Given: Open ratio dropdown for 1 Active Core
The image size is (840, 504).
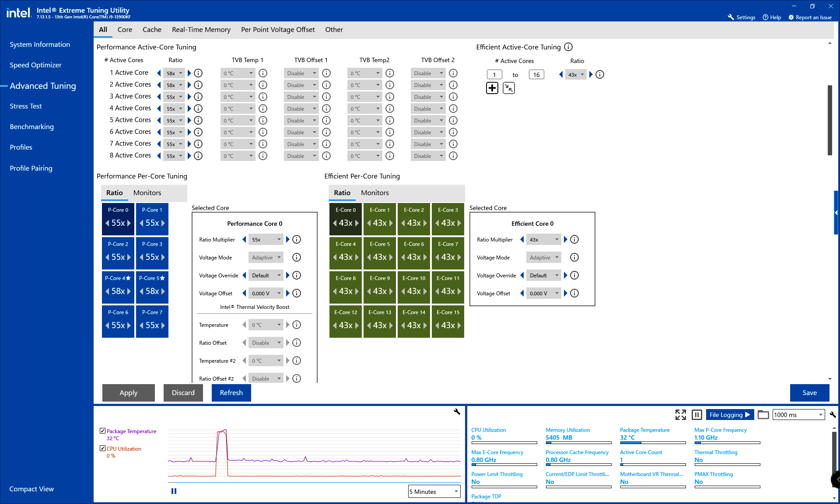Looking at the screenshot, I should pyautogui.click(x=174, y=73).
